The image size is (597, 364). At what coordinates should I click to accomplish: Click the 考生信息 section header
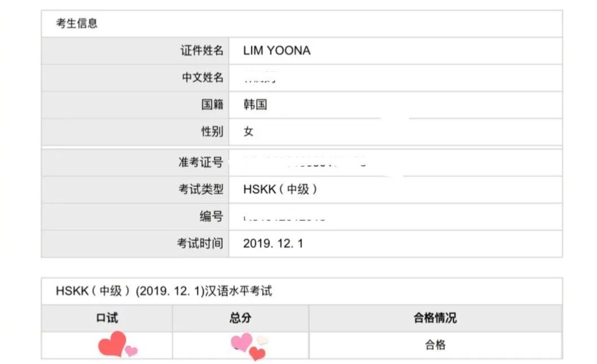tap(77, 24)
